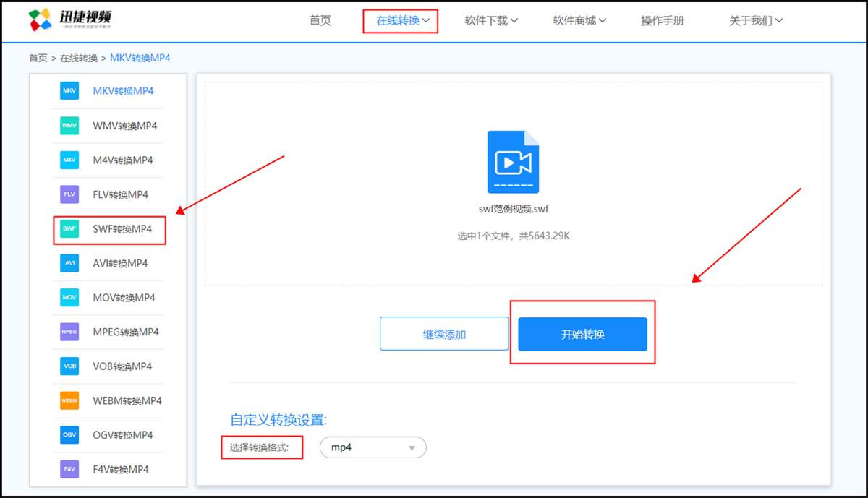Click the 继续添加 button
Screen dimensions: 868x498
[x=443, y=333]
